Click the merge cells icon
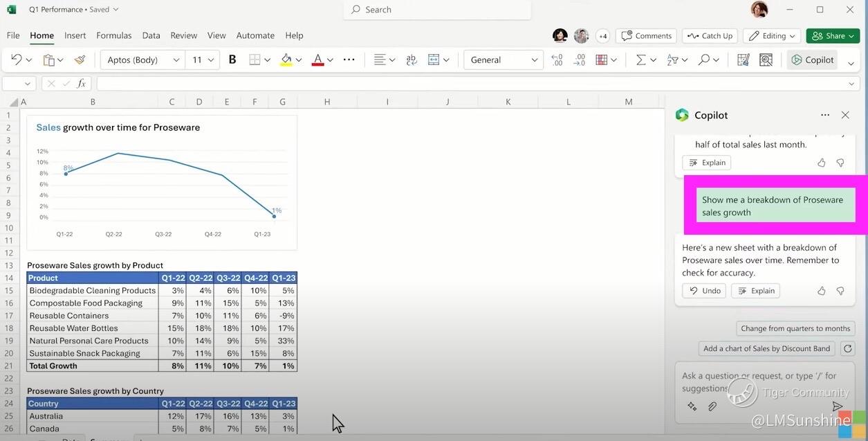The width and height of the screenshot is (868, 441). [434, 60]
